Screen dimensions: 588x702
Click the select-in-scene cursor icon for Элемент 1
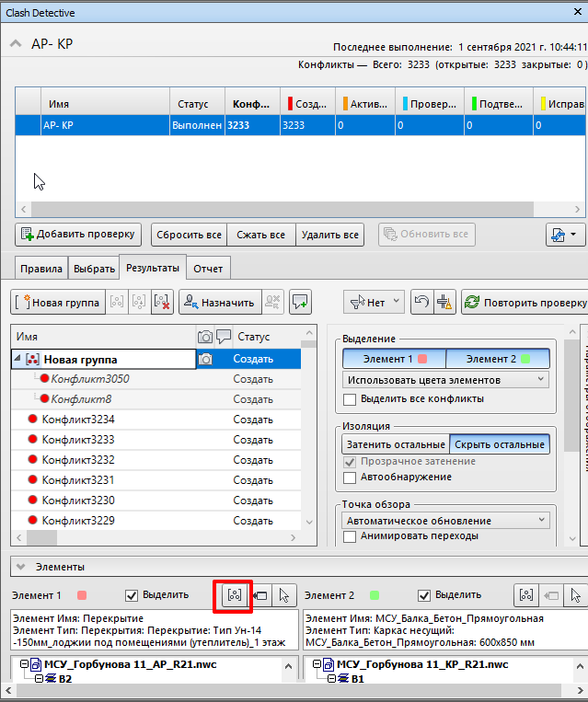pyautogui.click(x=285, y=595)
